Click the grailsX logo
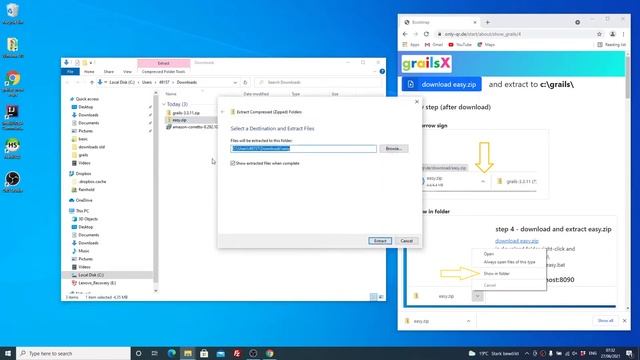Screen dimensions: 640x360 coord(426,63)
